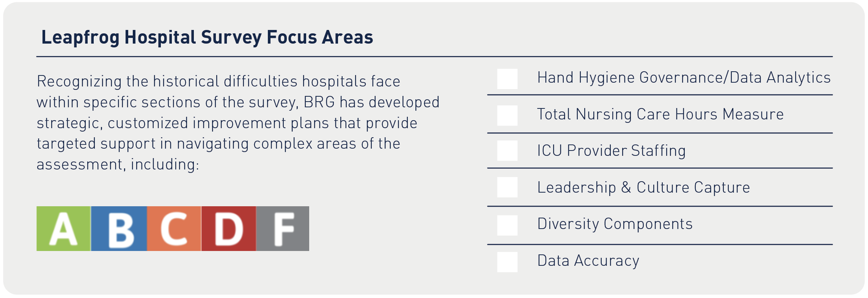This screenshot has height=298, width=868.
Task: Click the Data Accuracy label
Action: (588, 261)
